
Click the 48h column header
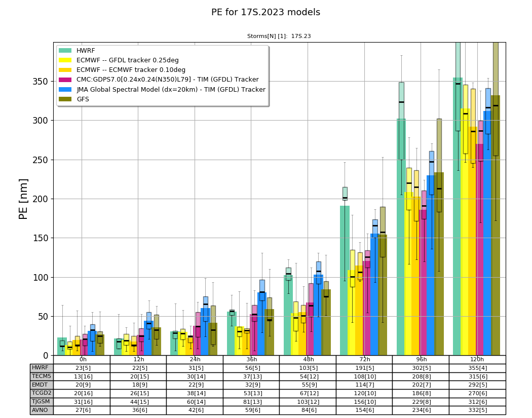coord(308,359)
